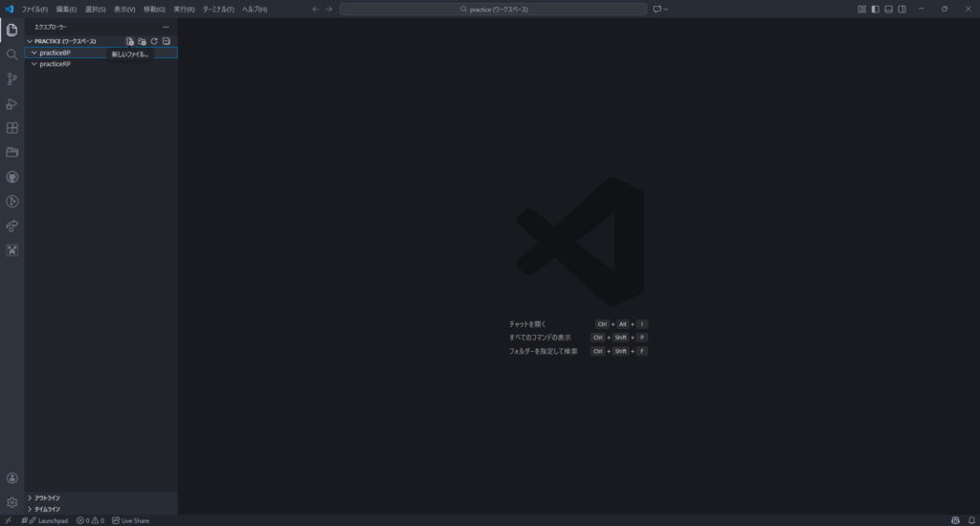The height and width of the screenshot is (526, 980).
Task: Toggle the primary side bar visibility
Action: pyautogui.click(x=875, y=9)
